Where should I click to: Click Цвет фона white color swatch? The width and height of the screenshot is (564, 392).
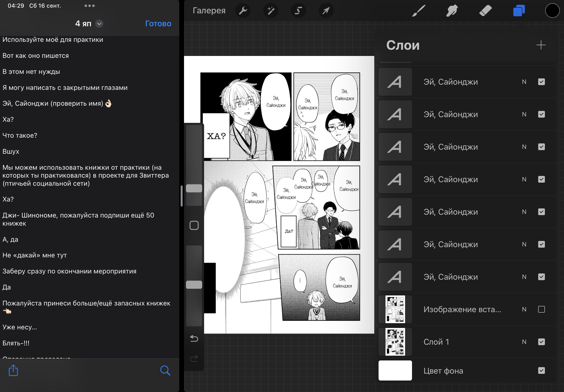pyautogui.click(x=394, y=371)
